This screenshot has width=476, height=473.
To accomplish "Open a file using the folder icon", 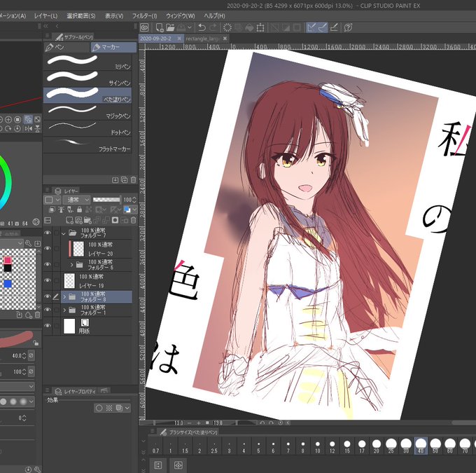I will pyautogui.click(x=170, y=27).
